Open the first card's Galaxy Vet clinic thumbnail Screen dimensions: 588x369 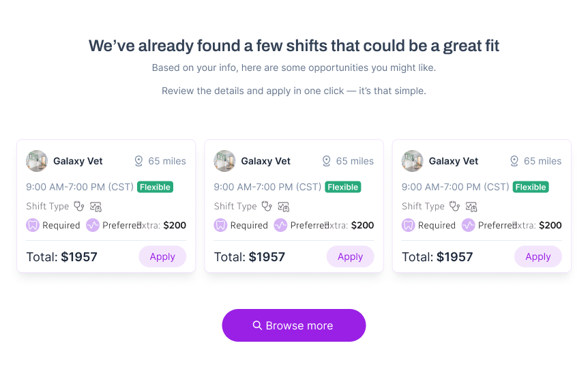(37, 161)
